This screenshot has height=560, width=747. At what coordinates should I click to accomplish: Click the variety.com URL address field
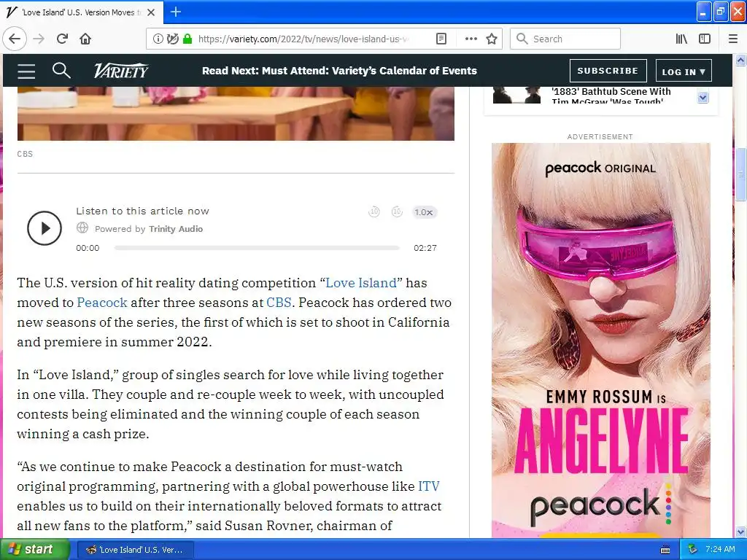303,39
